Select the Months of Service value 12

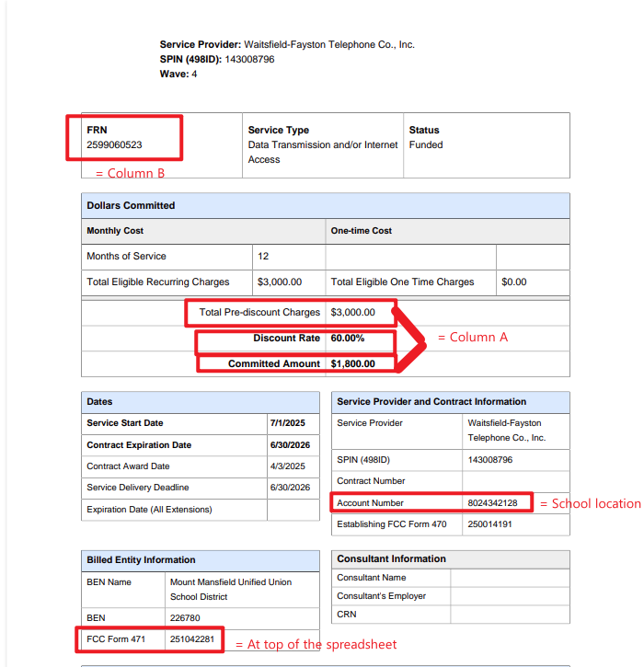click(263, 256)
